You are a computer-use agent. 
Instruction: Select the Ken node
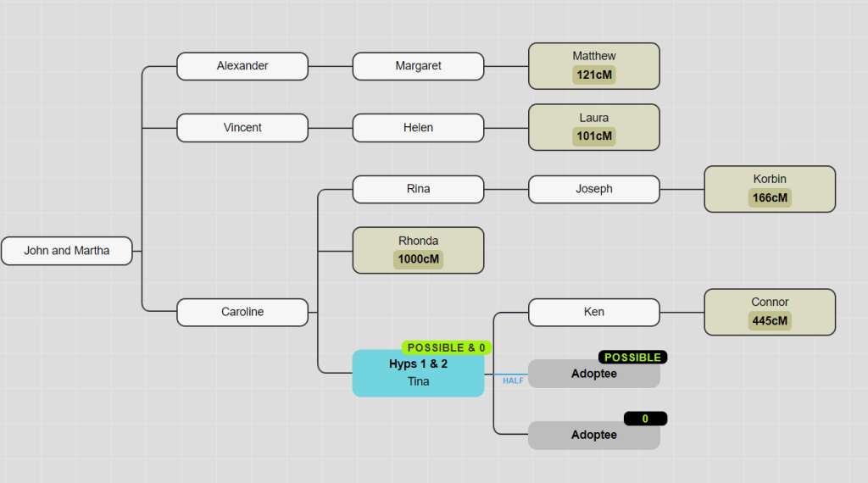593,312
